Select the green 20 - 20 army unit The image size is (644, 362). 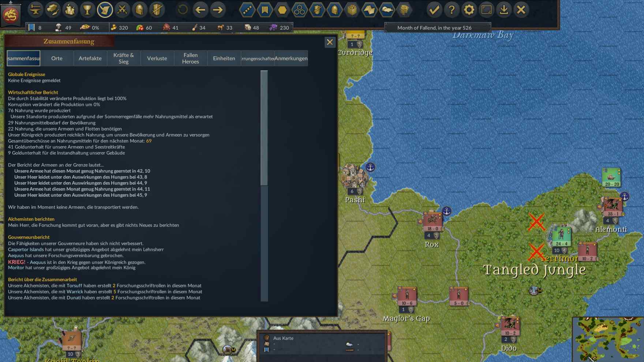tap(611, 177)
